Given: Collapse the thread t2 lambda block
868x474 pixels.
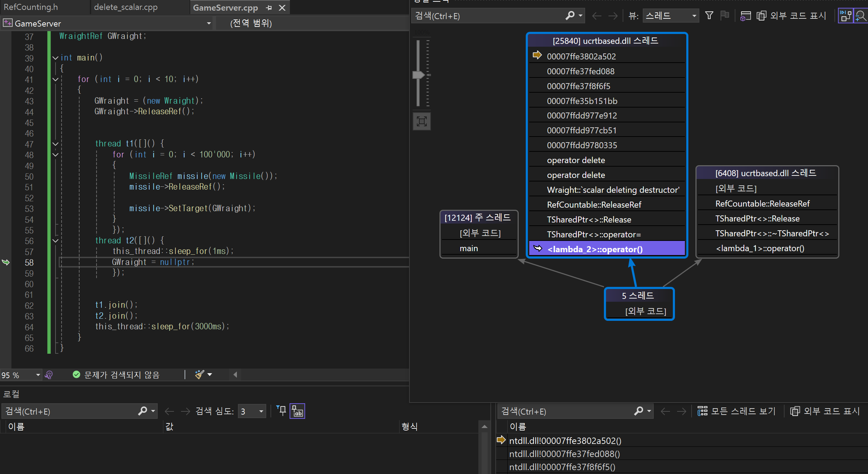Looking at the screenshot, I should pyautogui.click(x=56, y=241).
